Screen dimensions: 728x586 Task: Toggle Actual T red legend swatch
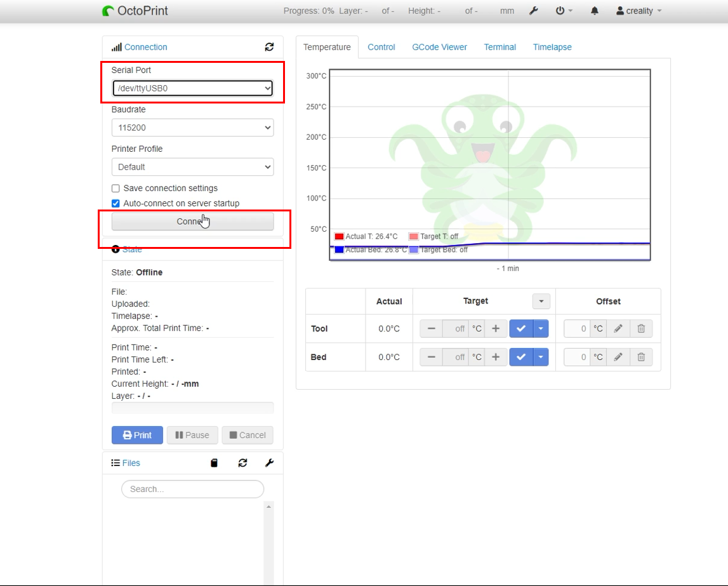pos(340,236)
